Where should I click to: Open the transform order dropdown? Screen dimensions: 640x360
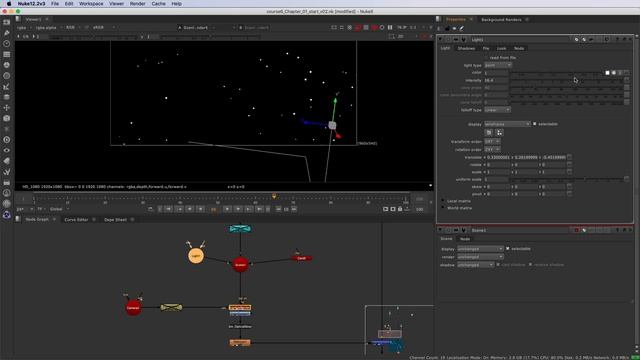[x=492, y=141]
